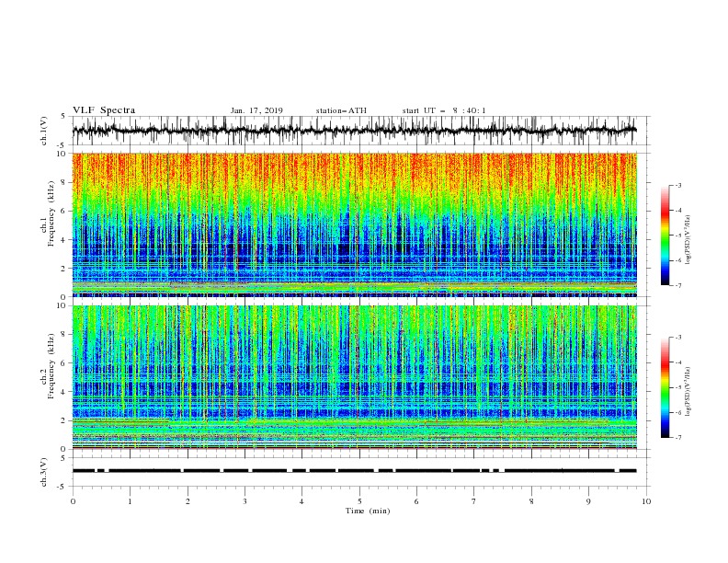Click tick label "5" on the Time axis
This screenshot has height=563, width=728.
(359, 501)
